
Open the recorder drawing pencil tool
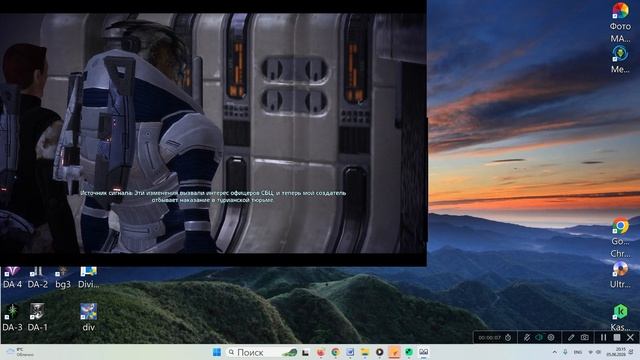tap(571, 338)
